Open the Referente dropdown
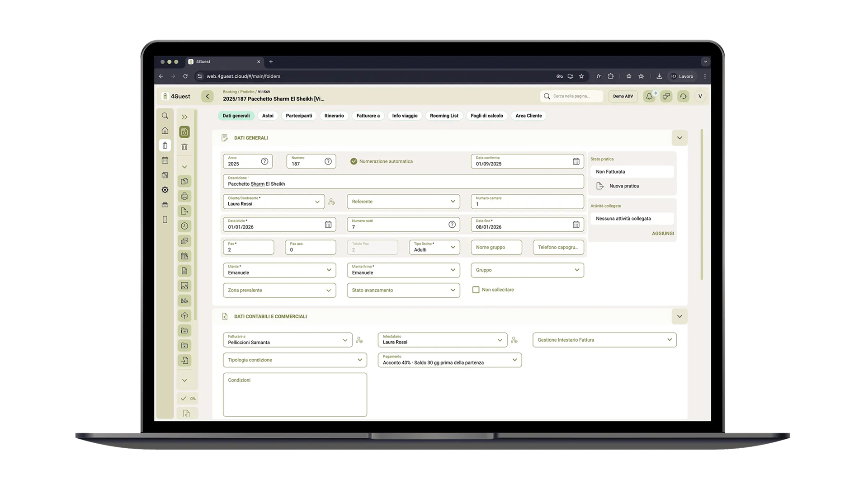 click(403, 202)
